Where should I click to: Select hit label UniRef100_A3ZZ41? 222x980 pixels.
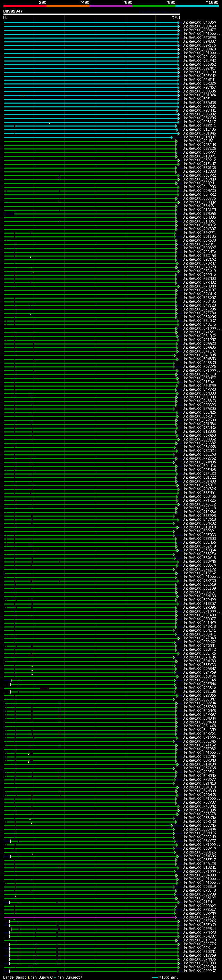[x=199, y=126]
